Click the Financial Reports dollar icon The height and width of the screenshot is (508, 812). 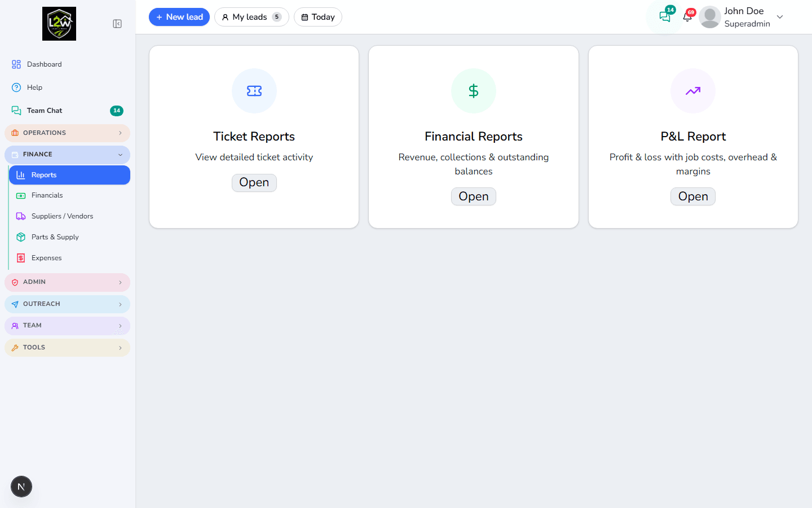point(474,91)
